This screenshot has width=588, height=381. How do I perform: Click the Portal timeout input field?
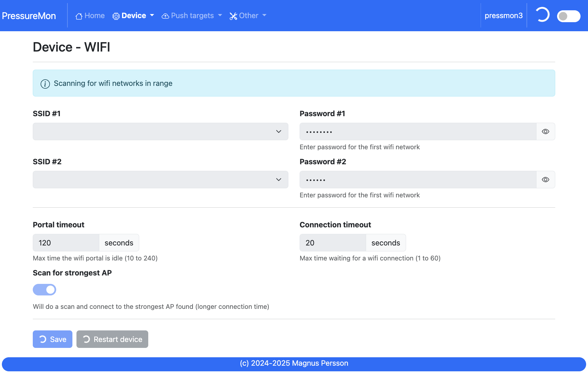coord(66,243)
